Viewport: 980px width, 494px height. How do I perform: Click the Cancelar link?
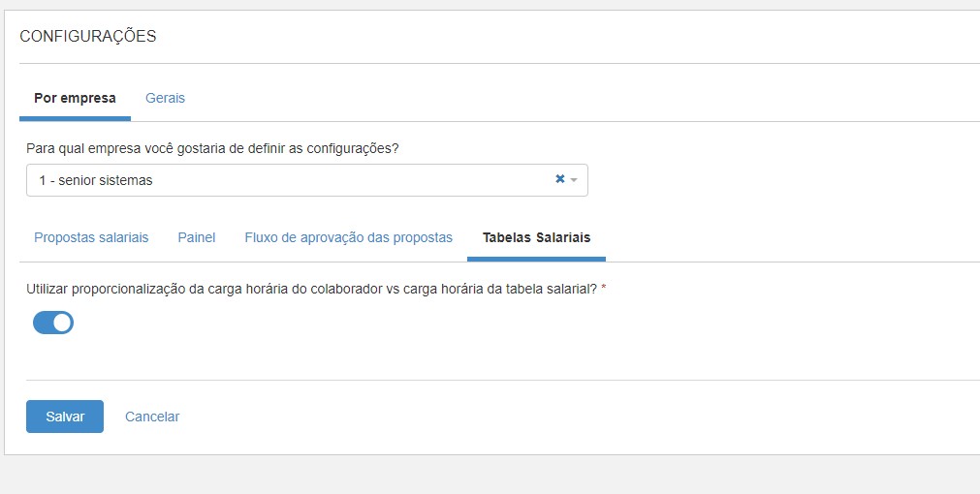tap(152, 417)
